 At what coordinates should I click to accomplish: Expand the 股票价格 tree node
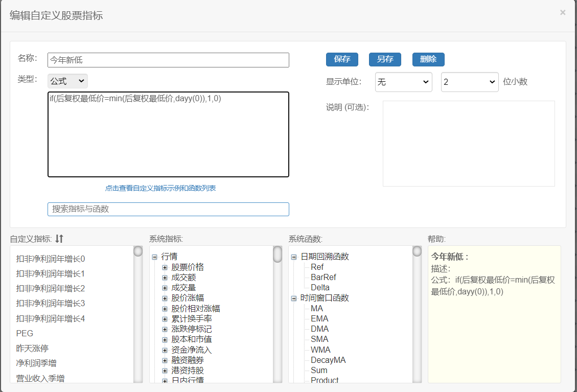click(x=165, y=267)
